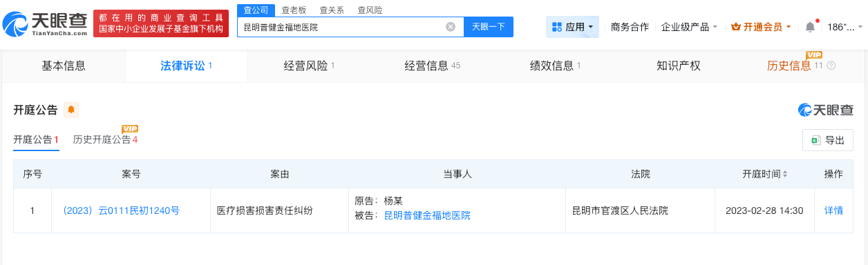The image size is (868, 265).
Task: Open the 商务合作 link
Action: click(630, 27)
